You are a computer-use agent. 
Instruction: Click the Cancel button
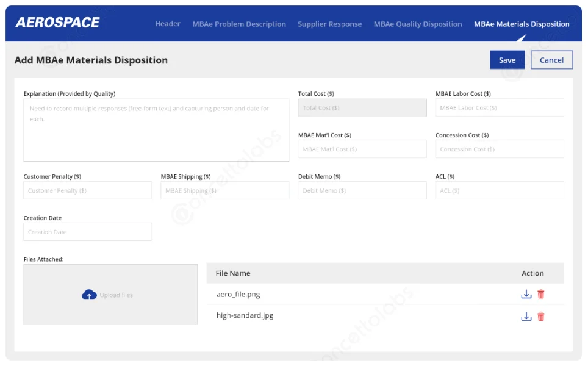pyautogui.click(x=551, y=60)
